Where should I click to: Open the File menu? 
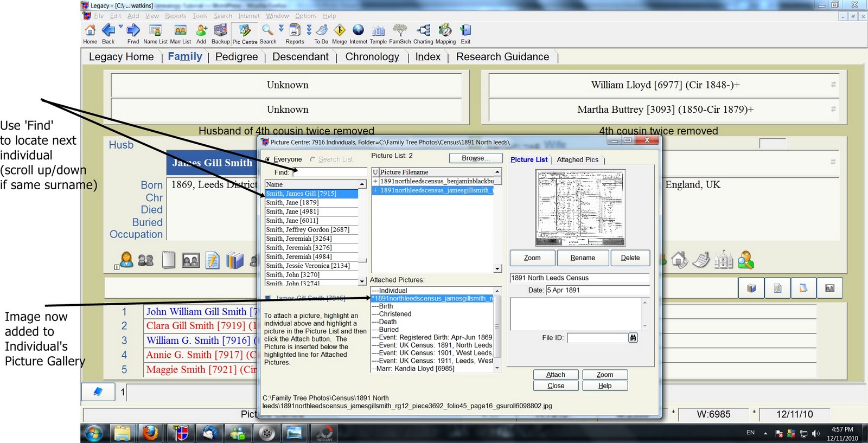tap(99, 16)
